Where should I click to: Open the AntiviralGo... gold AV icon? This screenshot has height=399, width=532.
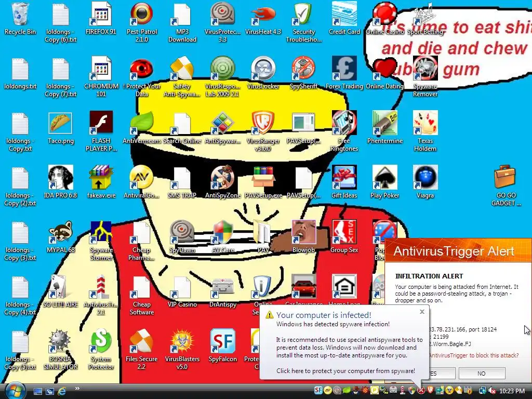point(142,178)
